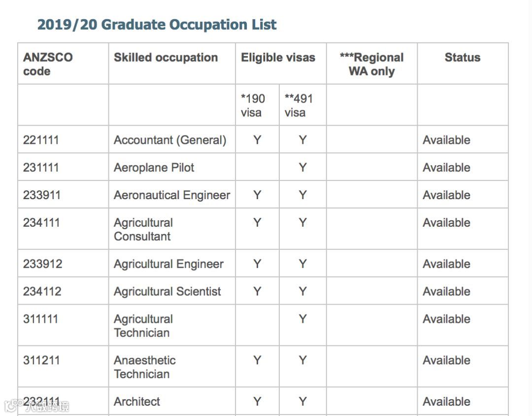Select the Agricultural Technician occupation cell
Viewport: 532px width, 416px height.
tap(143, 326)
